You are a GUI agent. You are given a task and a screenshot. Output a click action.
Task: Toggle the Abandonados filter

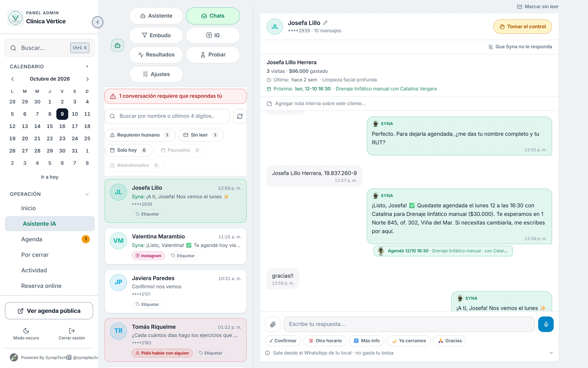pos(135,165)
